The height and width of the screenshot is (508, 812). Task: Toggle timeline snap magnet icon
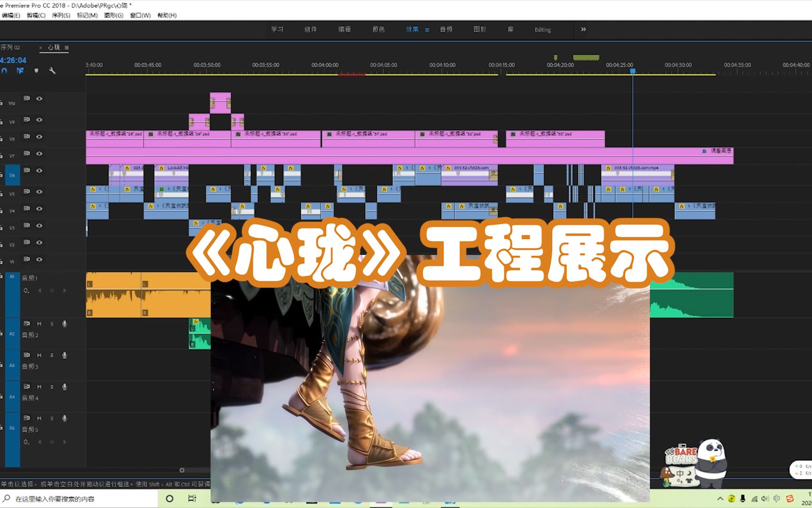pyautogui.click(x=4, y=71)
